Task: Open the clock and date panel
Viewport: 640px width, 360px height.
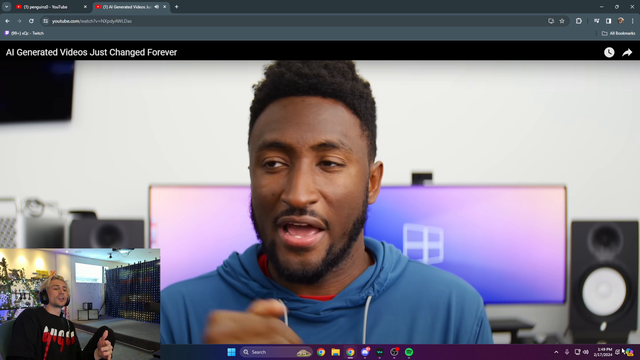Action: point(603,352)
